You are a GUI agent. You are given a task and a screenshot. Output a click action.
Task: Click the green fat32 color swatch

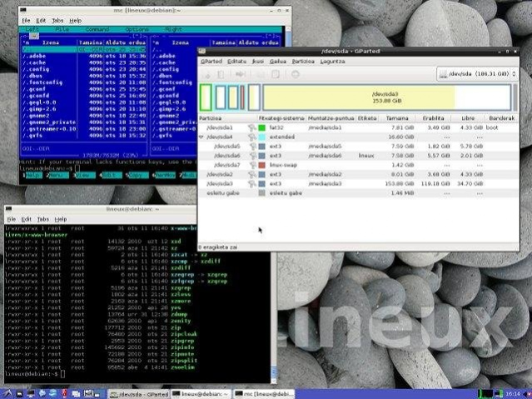coord(263,127)
